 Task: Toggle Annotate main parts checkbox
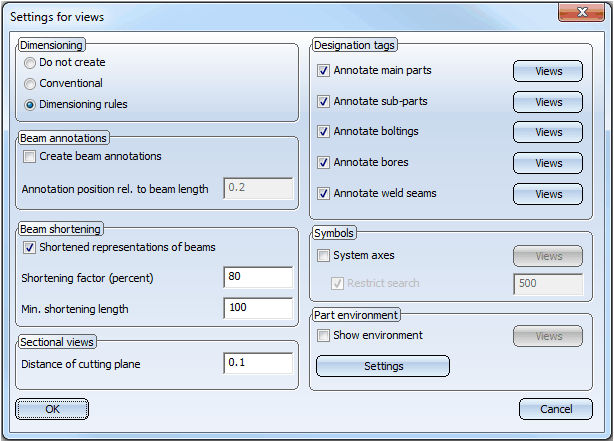click(323, 71)
